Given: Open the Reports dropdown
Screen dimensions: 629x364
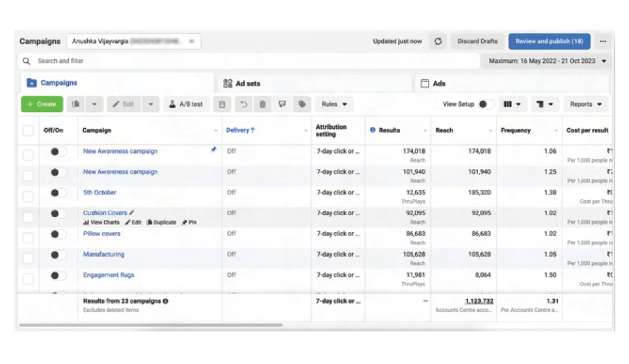Looking at the screenshot, I should click(585, 105).
